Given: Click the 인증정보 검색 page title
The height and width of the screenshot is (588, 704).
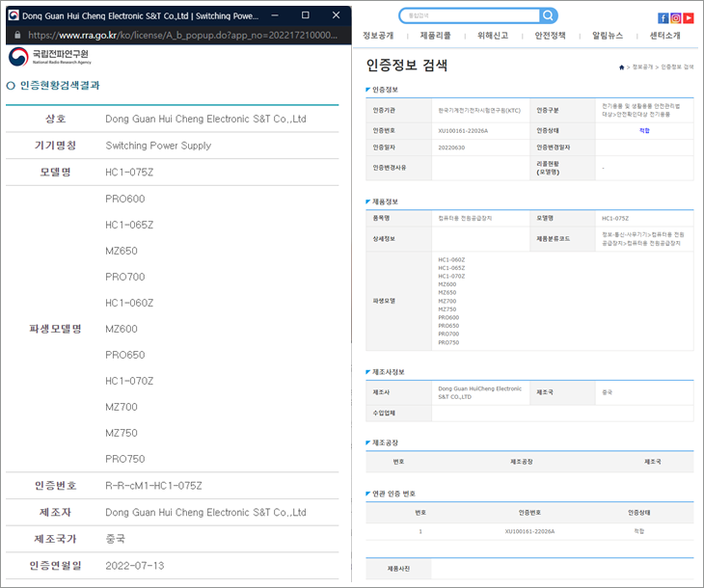Looking at the screenshot, I should click(406, 66).
